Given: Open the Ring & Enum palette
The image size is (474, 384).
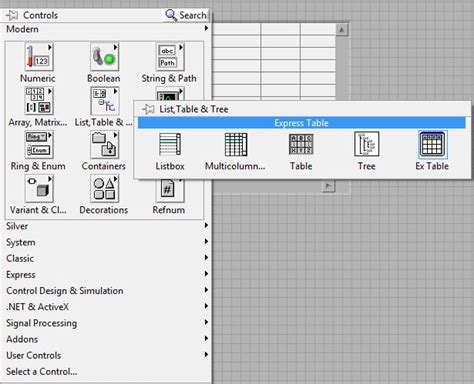Looking at the screenshot, I should pyautogui.click(x=39, y=145).
